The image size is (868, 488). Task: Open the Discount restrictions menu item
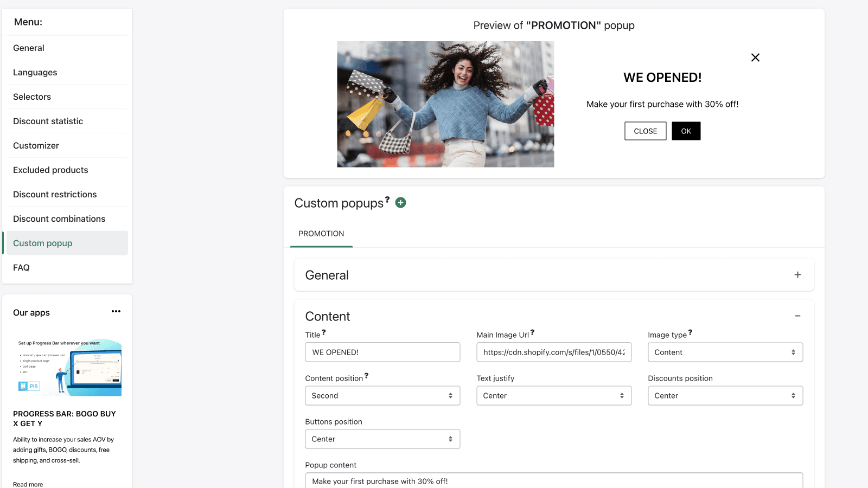tap(55, 194)
